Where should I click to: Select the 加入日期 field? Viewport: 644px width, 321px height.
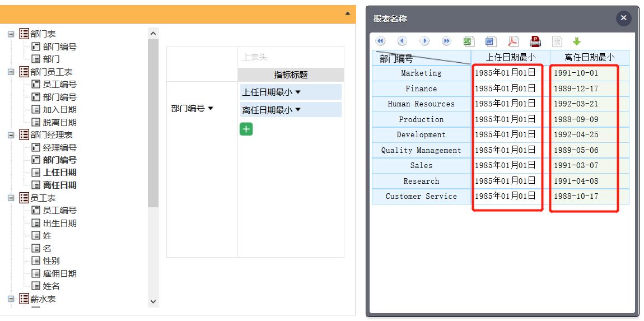coord(59,110)
